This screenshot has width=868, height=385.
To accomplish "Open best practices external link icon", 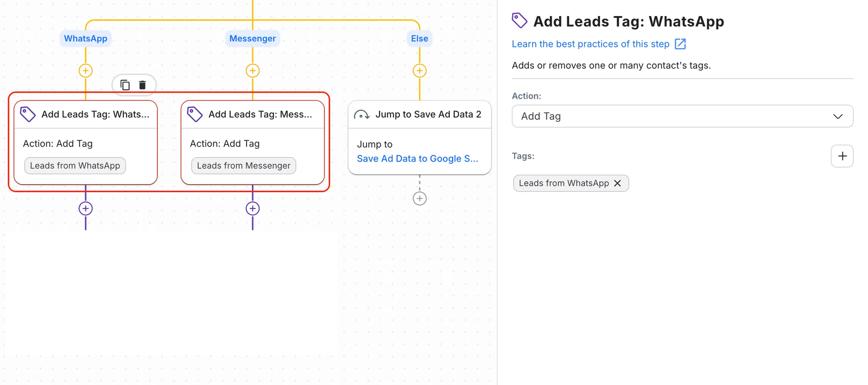I will (x=680, y=44).
